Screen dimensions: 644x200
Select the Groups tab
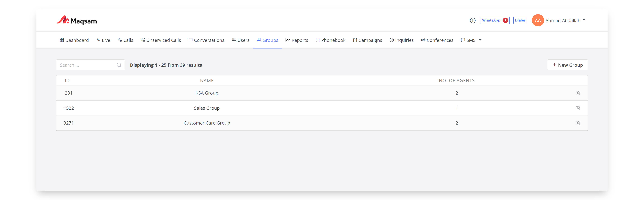click(267, 40)
